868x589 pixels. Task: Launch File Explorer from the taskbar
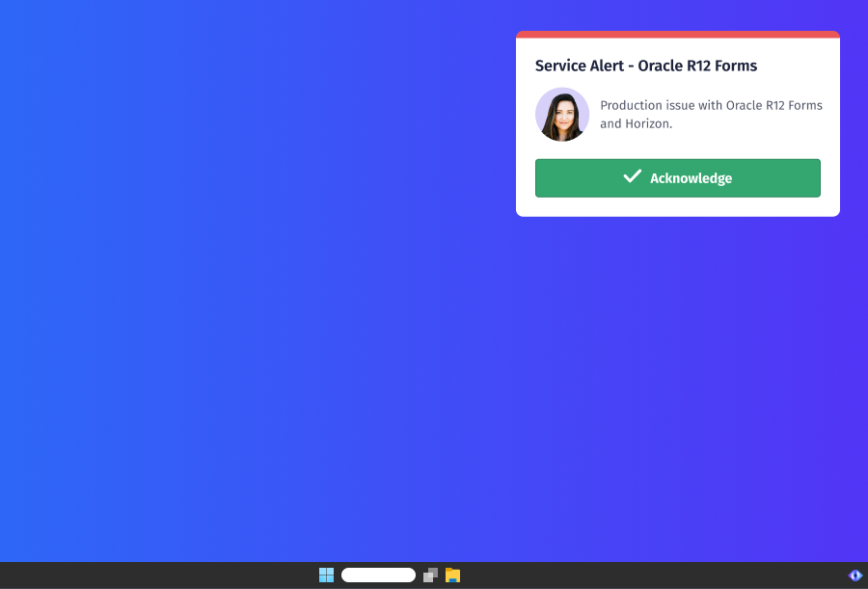[453, 576]
